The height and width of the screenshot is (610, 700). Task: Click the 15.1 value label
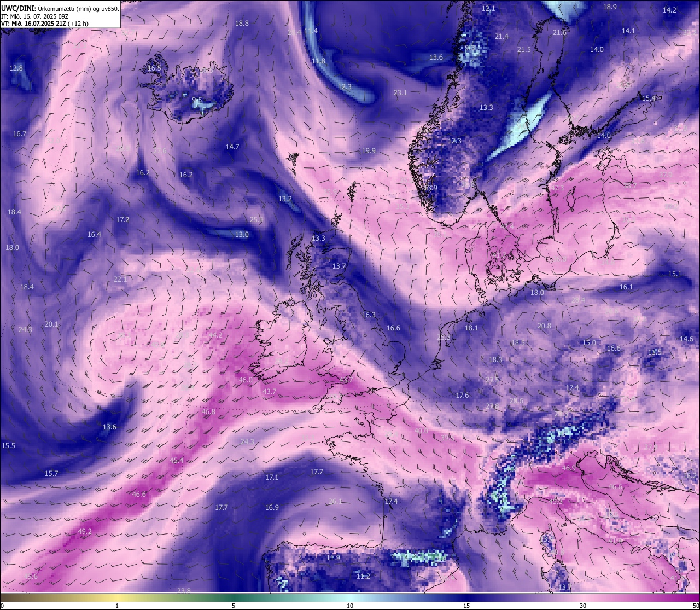tap(675, 274)
